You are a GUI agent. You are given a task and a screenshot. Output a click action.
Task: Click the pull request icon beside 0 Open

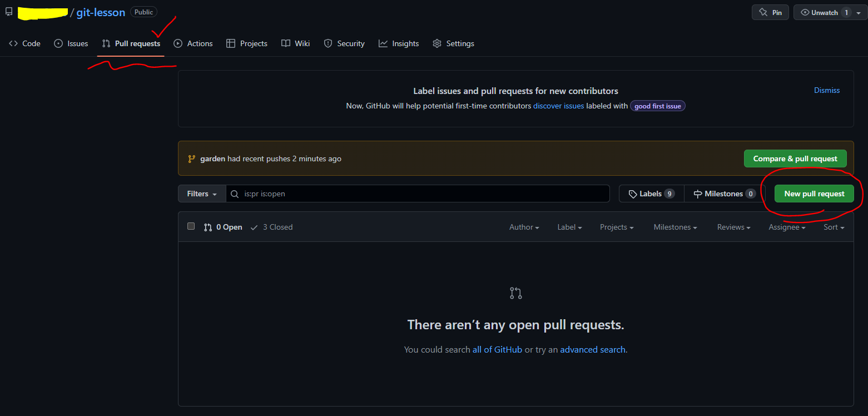[208, 227]
